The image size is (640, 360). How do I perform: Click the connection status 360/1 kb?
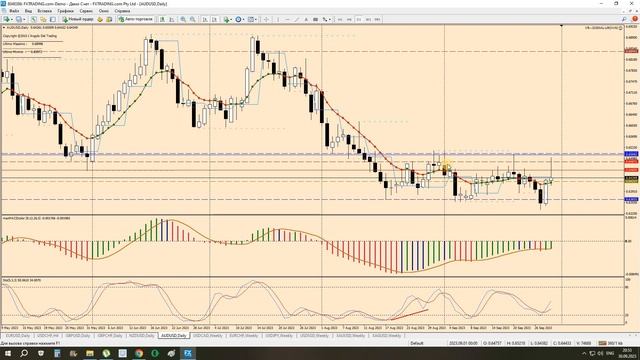611,343
